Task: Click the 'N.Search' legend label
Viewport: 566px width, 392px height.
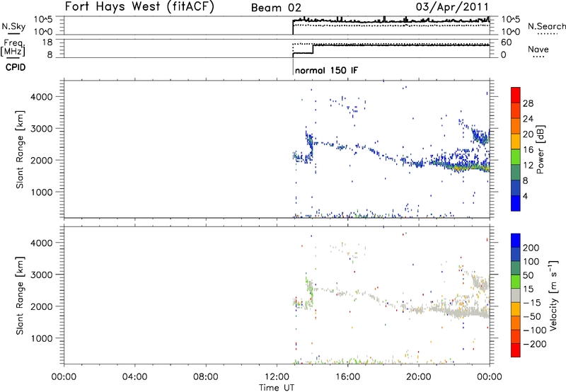Action: (547, 26)
